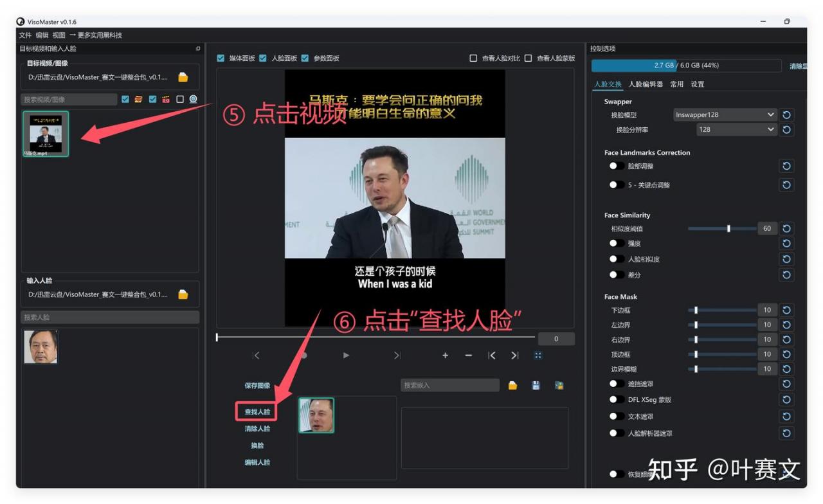Turn on 5 - 关键点调整 toggle

[617, 184]
